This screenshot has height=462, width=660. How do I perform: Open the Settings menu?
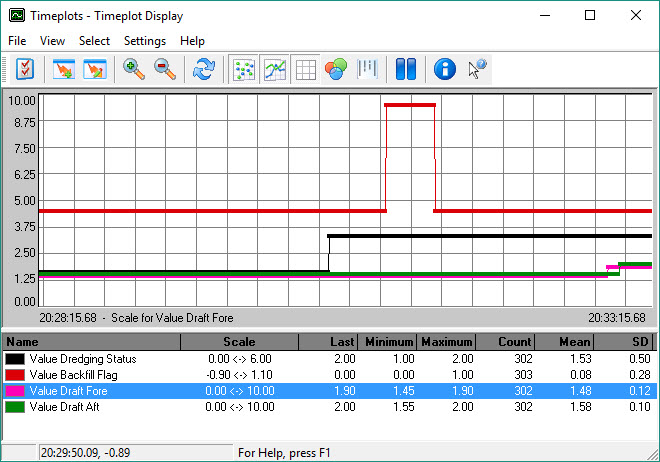[145, 41]
